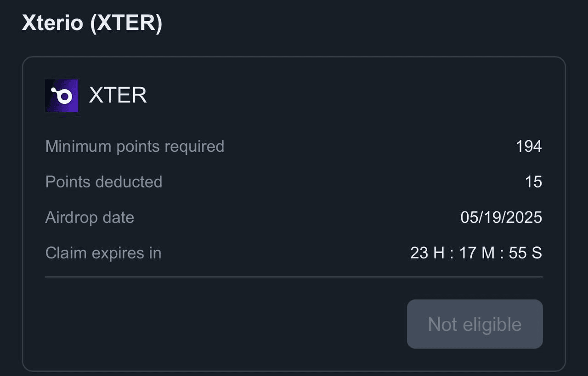
Task: Click the XTER token name beside logo
Action: [x=118, y=96]
